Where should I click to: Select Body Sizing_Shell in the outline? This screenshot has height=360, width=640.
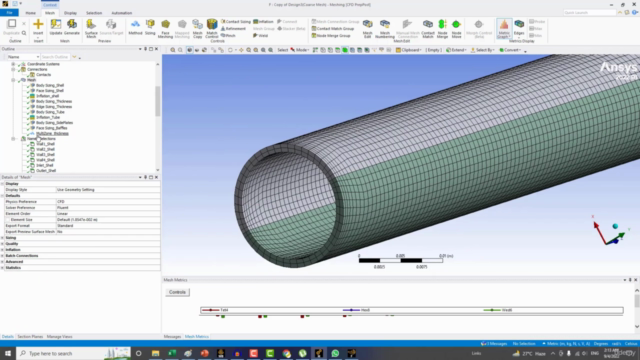50,85
